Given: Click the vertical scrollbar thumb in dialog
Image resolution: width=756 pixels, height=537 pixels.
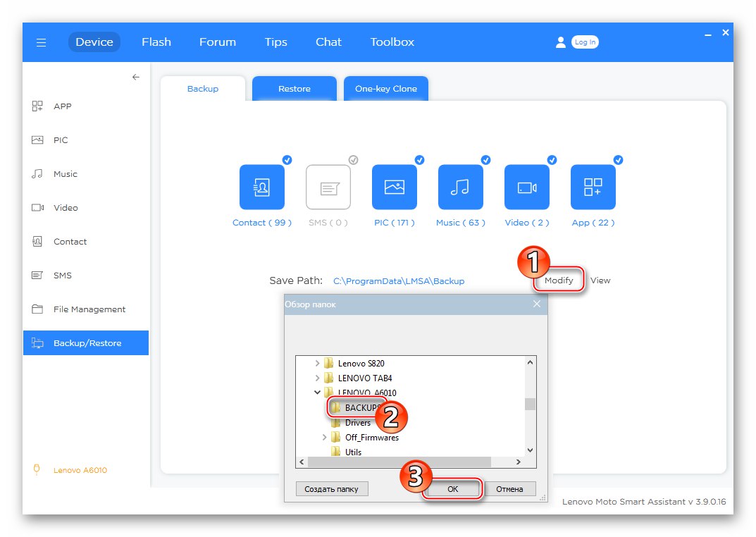Looking at the screenshot, I should click(530, 404).
